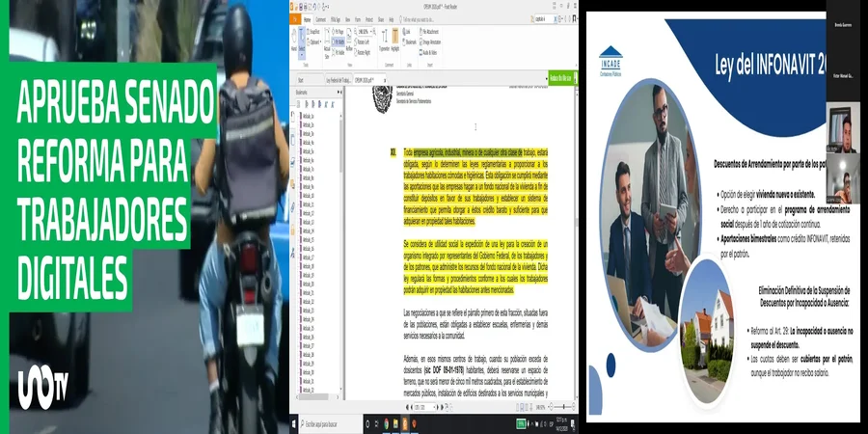Switch to the Fill & Sign ribbon tab
This screenshot has width=868, height=434.
coord(336,19)
